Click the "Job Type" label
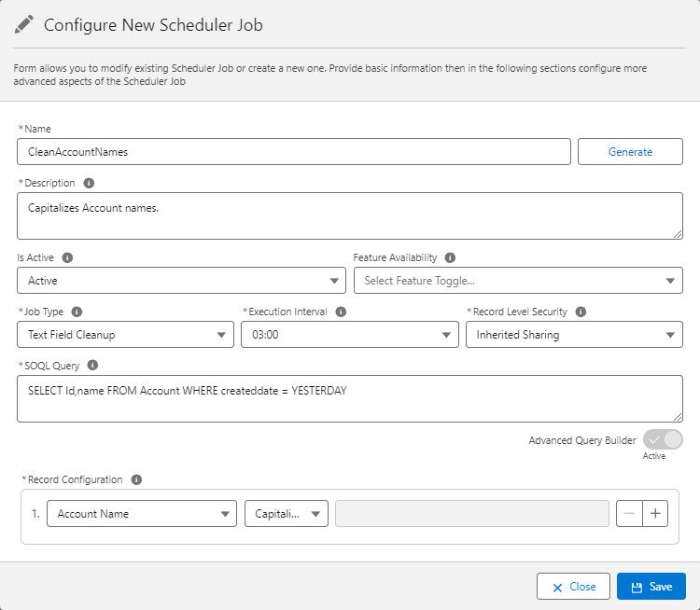This screenshot has width=700, height=610. click(x=44, y=312)
